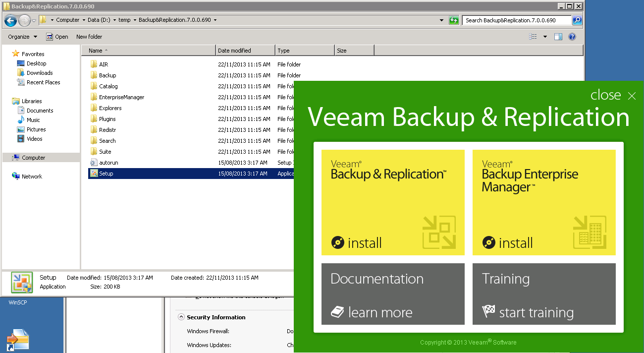Select the Explorers folder icon

tap(94, 108)
